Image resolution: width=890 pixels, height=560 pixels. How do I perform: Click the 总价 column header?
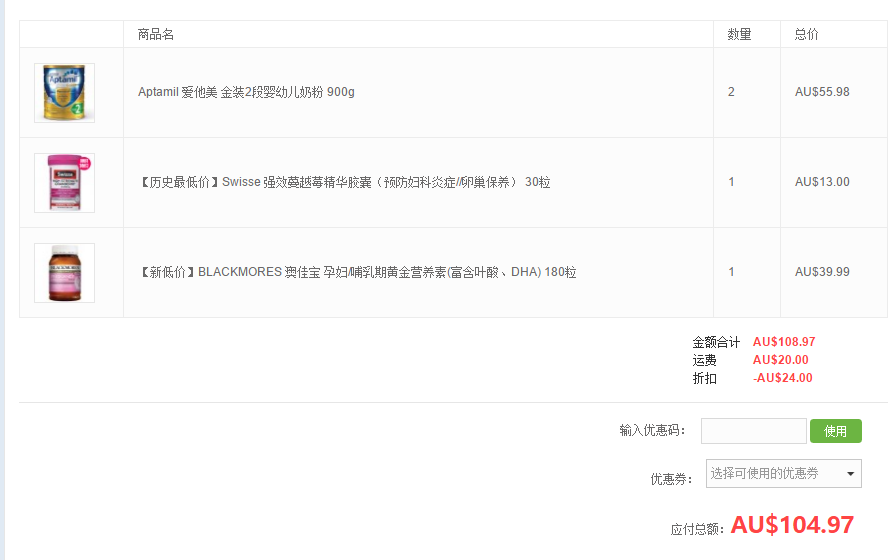pos(806,34)
